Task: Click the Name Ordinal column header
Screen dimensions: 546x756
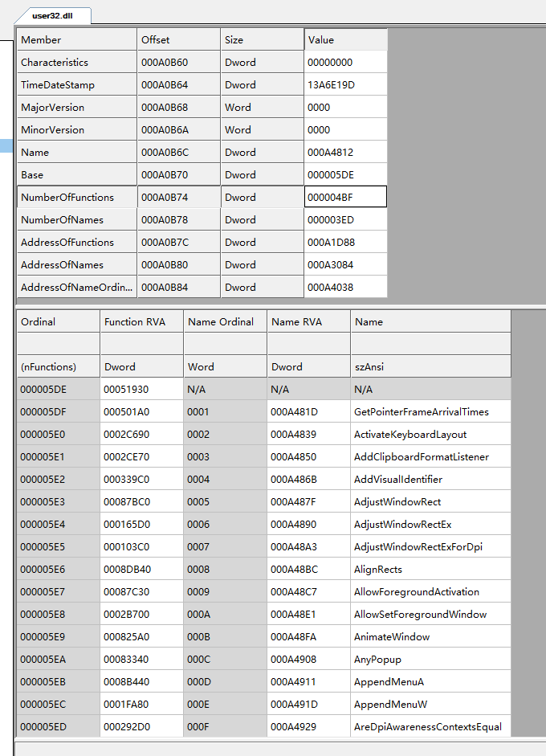Action: coord(225,321)
